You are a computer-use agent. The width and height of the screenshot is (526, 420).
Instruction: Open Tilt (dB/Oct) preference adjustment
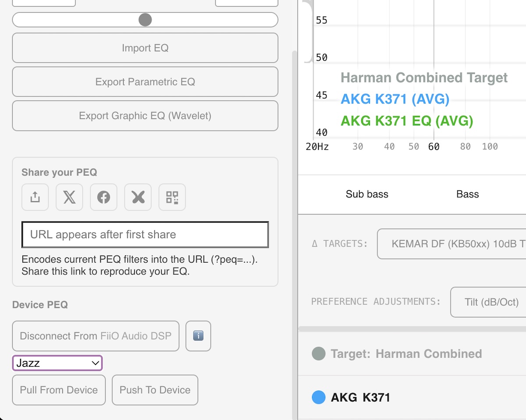point(488,302)
